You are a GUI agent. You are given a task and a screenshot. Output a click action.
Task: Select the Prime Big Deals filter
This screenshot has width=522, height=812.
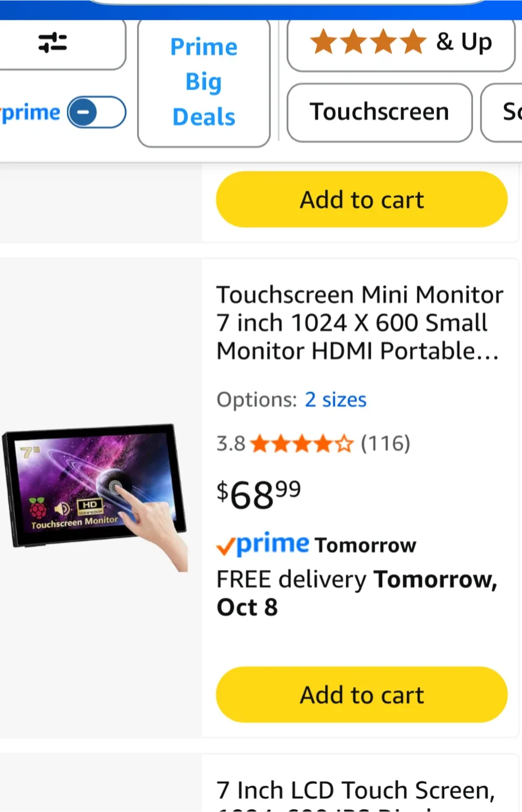[x=204, y=82]
